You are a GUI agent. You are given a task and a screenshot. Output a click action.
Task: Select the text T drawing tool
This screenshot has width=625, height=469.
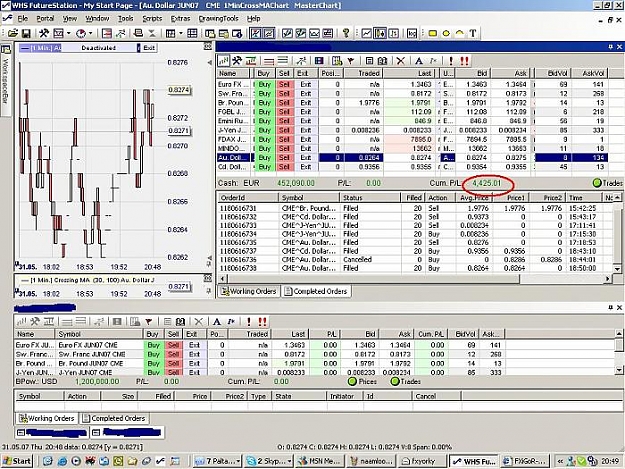(473, 33)
